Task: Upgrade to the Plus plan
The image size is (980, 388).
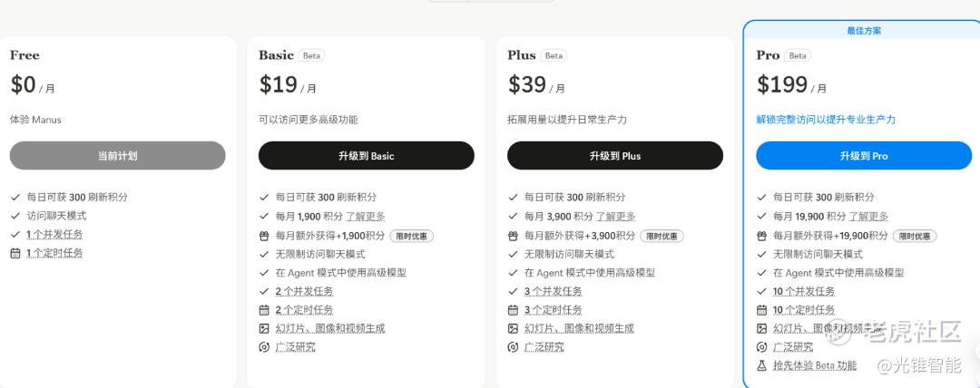Action: pos(614,156)
